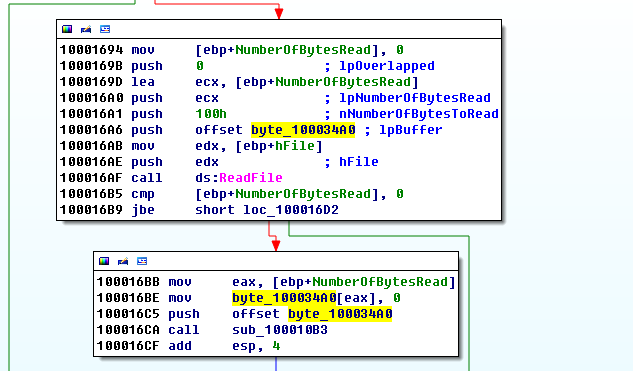
Task: Click the edit pencil icon in the sub_100010B3 block header
Action: pyautogui.click(x=123, y=261)
